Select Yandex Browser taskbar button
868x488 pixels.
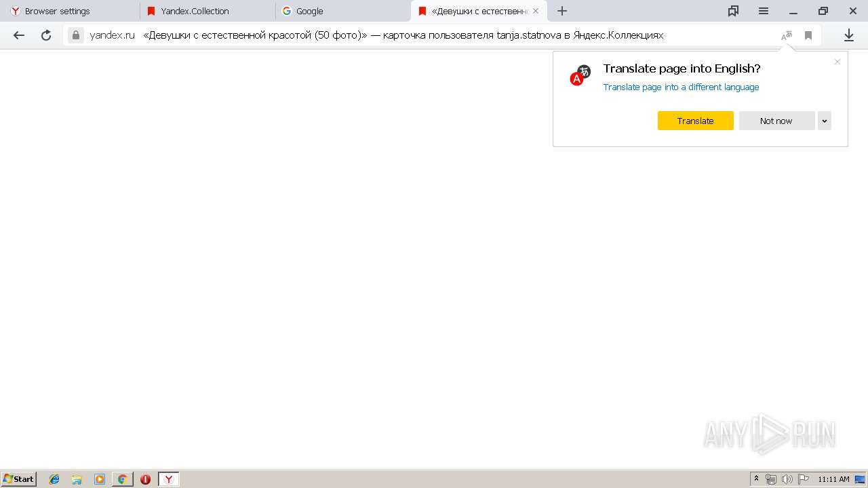tap(169, 479)
